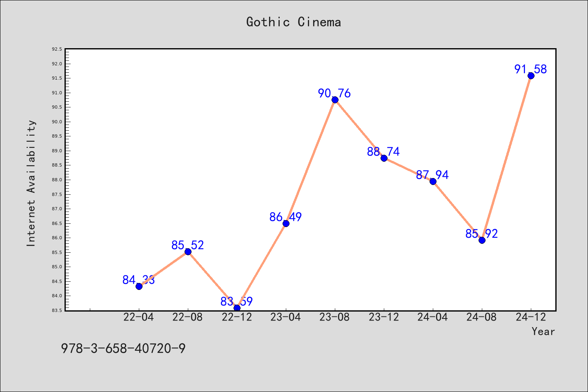Click the Gothic Cinema chart title
This screenshot has width=588, height=392.
(x=294, y=22)
